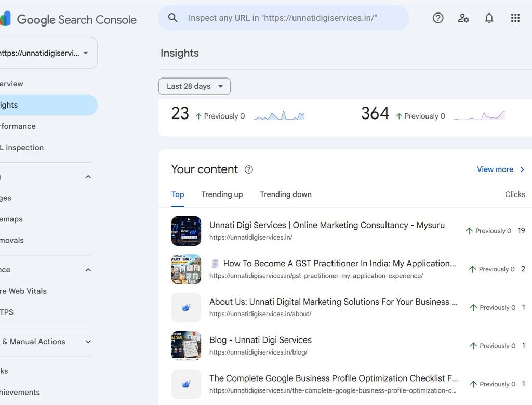Screen dimensions: 532x405
Task: Click the help icon beside Your content
Action: click(x=249, y=169)
